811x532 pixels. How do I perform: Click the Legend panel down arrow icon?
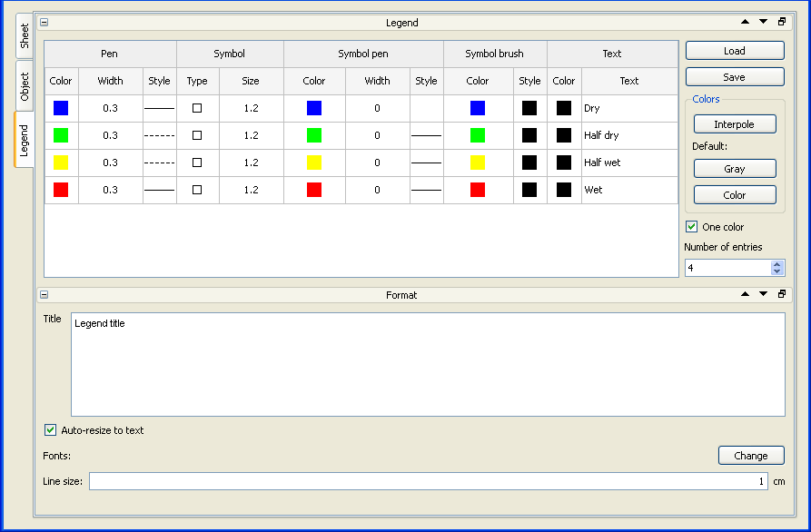(763, 22)
